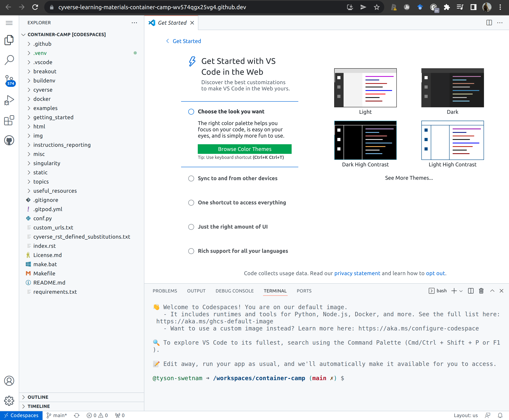Open the feedback icon in status bar

click(x=488, y=415)
